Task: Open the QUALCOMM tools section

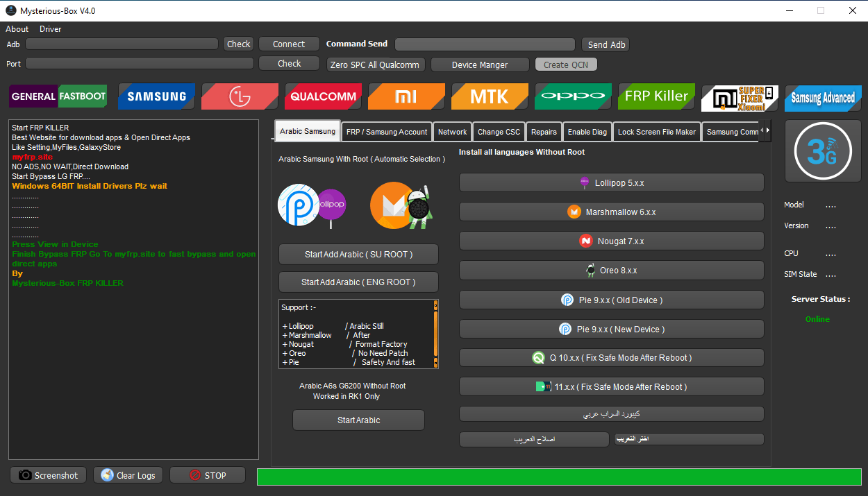Action: tap(322, 96)
